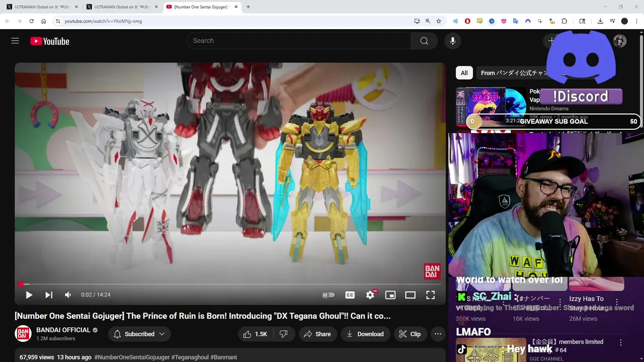This screenshot has height=362, width=644.
Task: Open options for members limited video
Action: coord(621,342)
